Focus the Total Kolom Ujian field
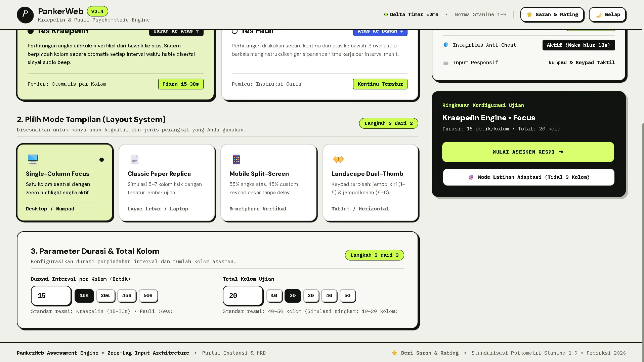 (243, 295)
